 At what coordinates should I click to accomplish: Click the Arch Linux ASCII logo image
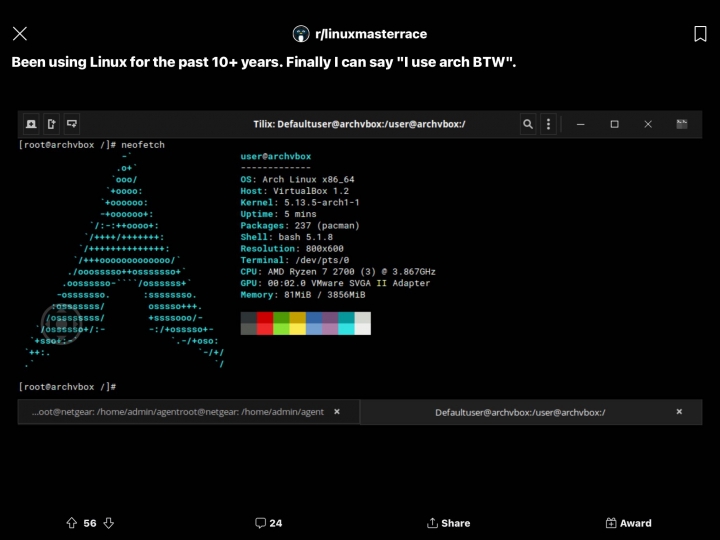(x=124, y=260)
